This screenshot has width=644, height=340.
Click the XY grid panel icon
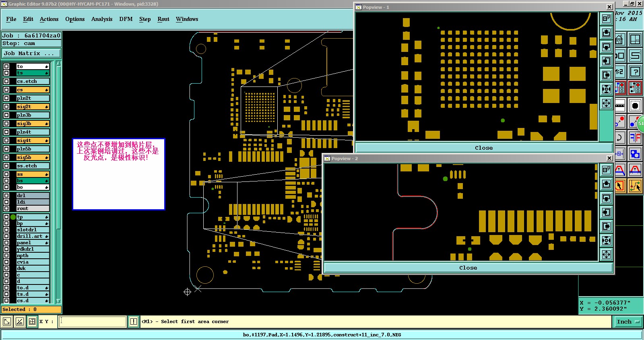coord(635,39)
